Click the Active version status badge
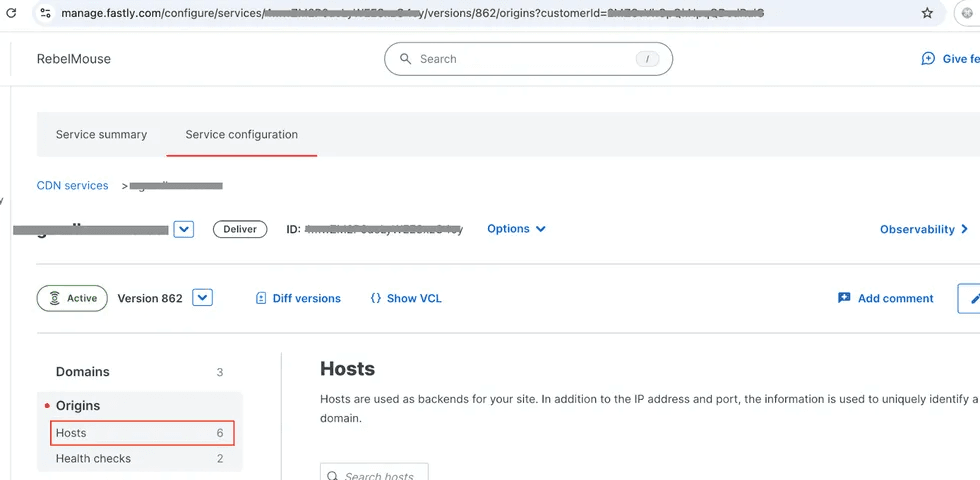This screenshot has width=980, height=480. (x=72, y=298)
